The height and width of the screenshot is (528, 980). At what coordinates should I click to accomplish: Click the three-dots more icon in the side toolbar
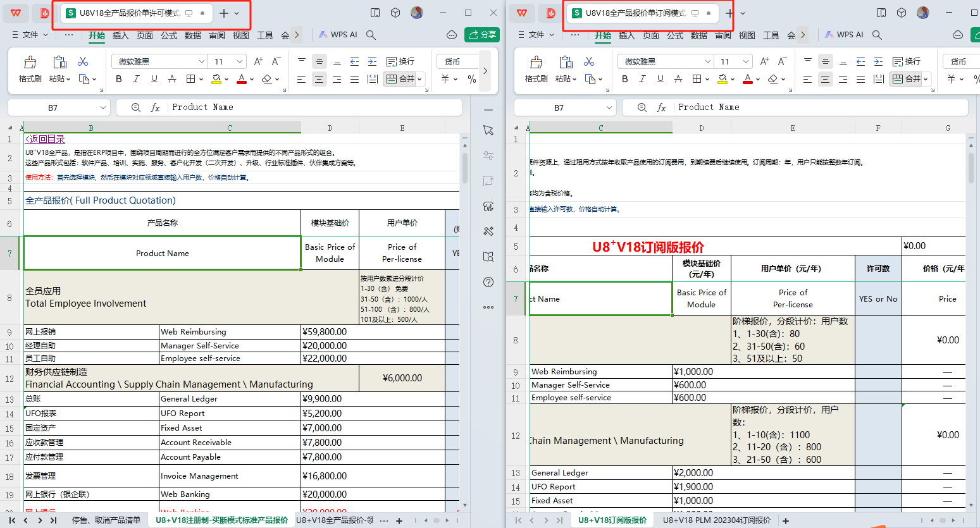[x=488, y=307]
